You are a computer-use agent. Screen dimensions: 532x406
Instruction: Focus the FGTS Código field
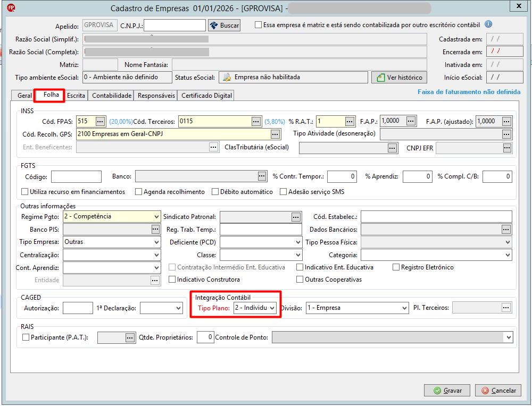(x=76, y=176)
